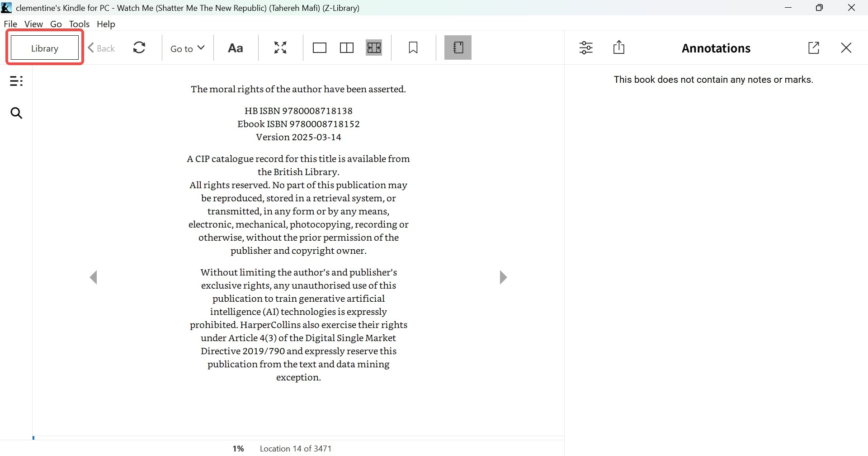
Task: Open the notebook annotations icon
Action: pos(458,47)
